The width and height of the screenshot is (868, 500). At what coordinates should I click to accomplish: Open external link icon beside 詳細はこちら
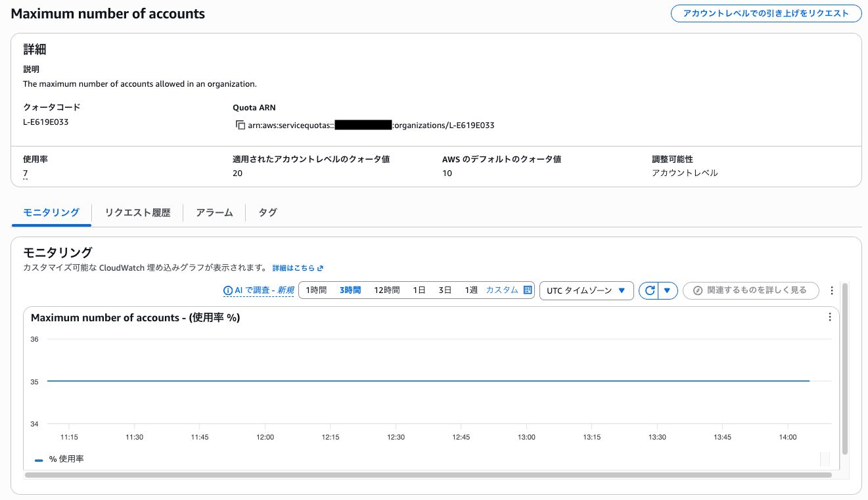320,268
